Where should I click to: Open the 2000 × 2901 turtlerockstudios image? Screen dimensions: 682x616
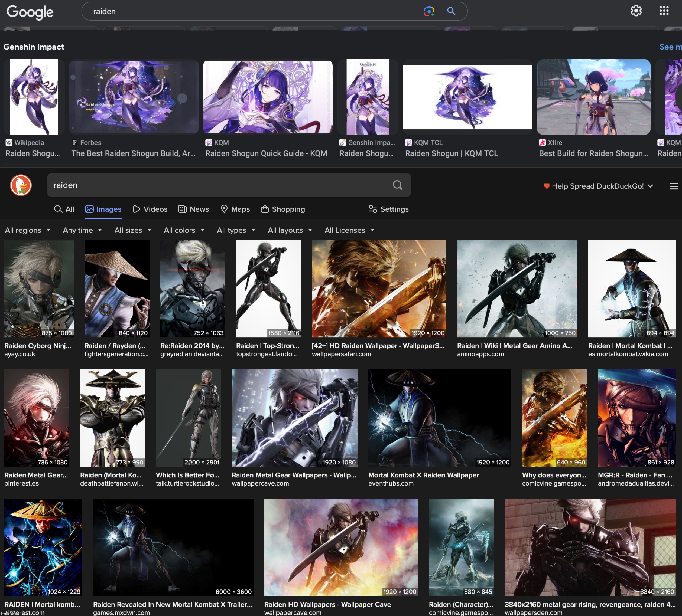click(189, 418)
